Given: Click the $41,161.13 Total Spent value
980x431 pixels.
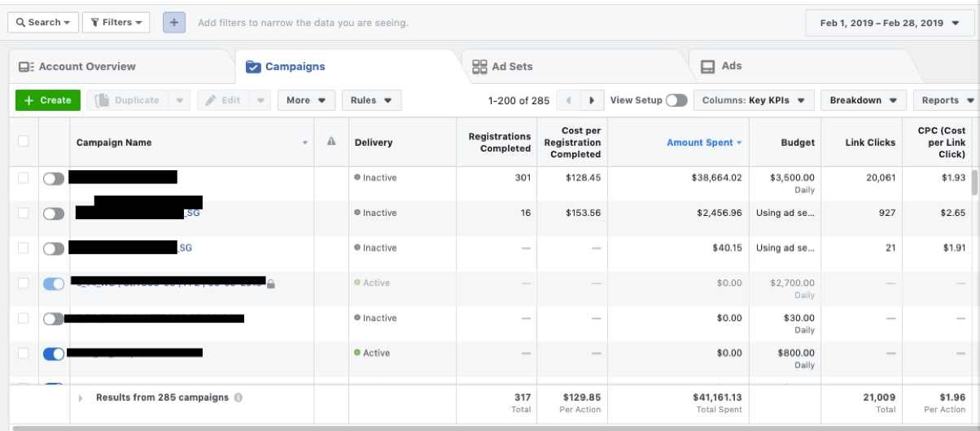Looking at the screenshot, I should tap(715, 398).
